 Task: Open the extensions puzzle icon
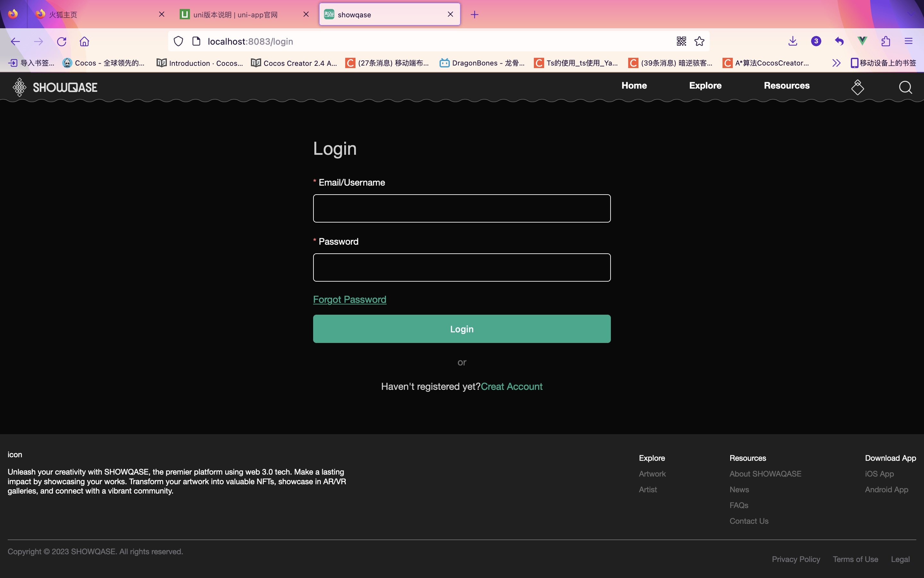(886, 41)
